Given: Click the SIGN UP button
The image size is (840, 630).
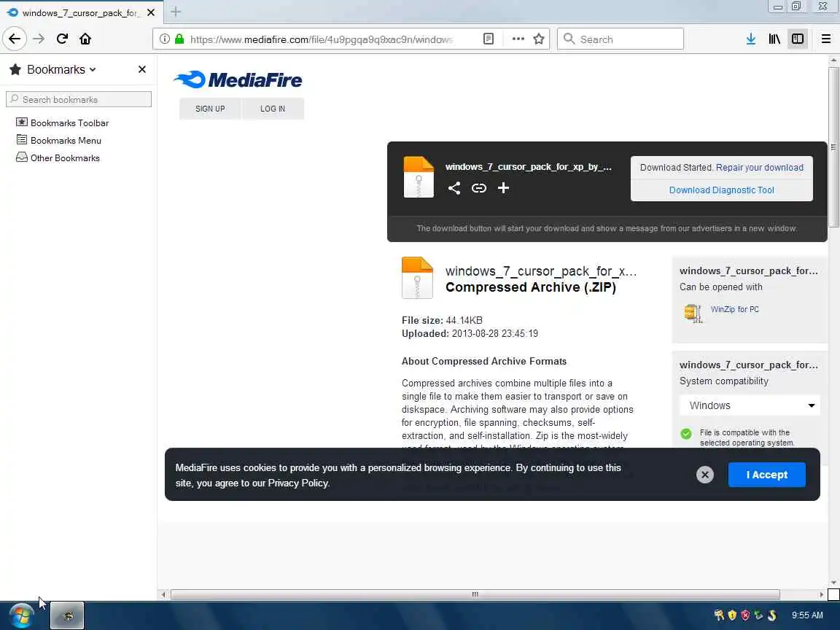Looking at the screenshot, I should click(210, 109).
